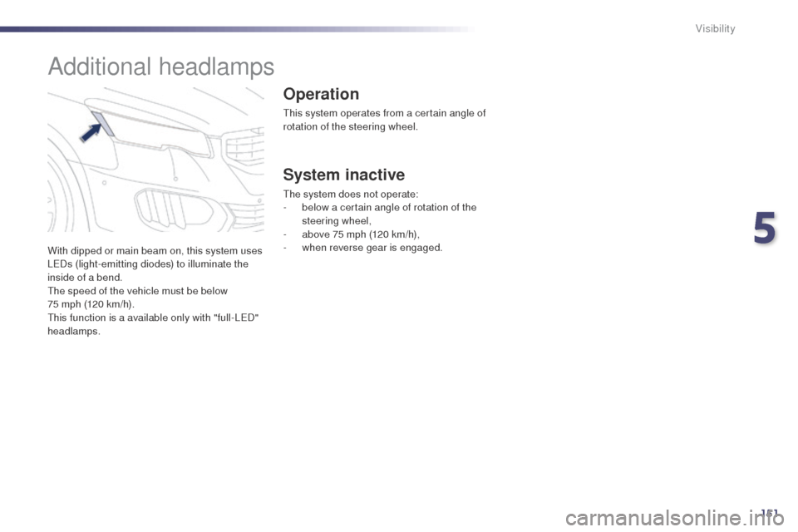798x532 pixels.
Task: Click "This function is a available only" sentence
Action: pos(153,324)
